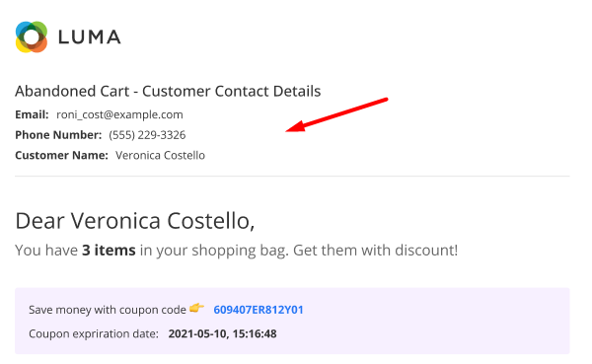This screenshot has width=592, height=364.
Task: Click the Dear Veronica Costello greeting
Action: [135, 221]
